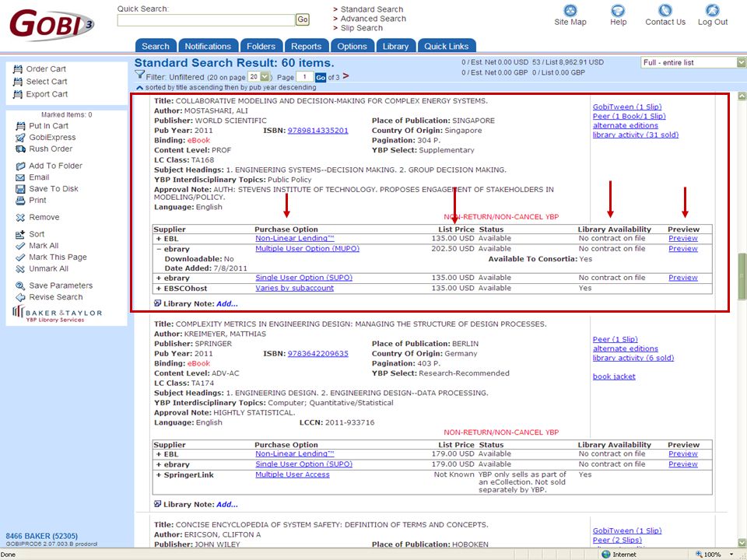Screen dimensions: 747x560
Task: Click the Mark All checkmark icon
Action: pos(20,246)
